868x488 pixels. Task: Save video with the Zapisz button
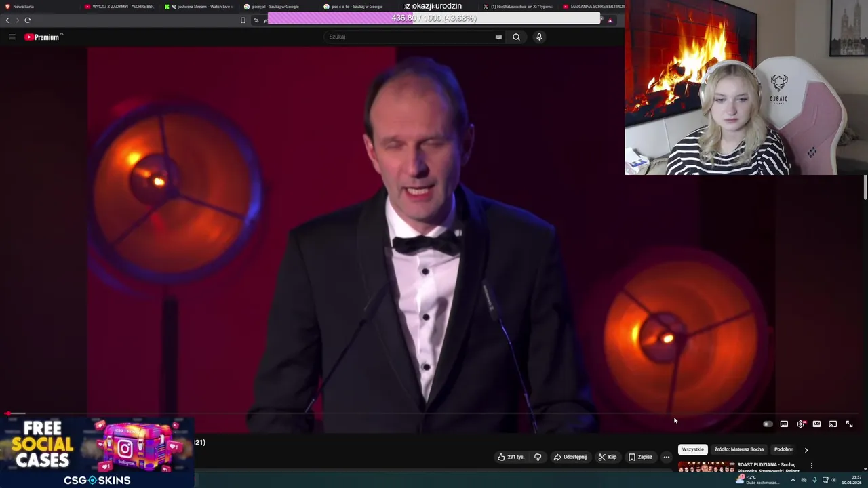640,457
